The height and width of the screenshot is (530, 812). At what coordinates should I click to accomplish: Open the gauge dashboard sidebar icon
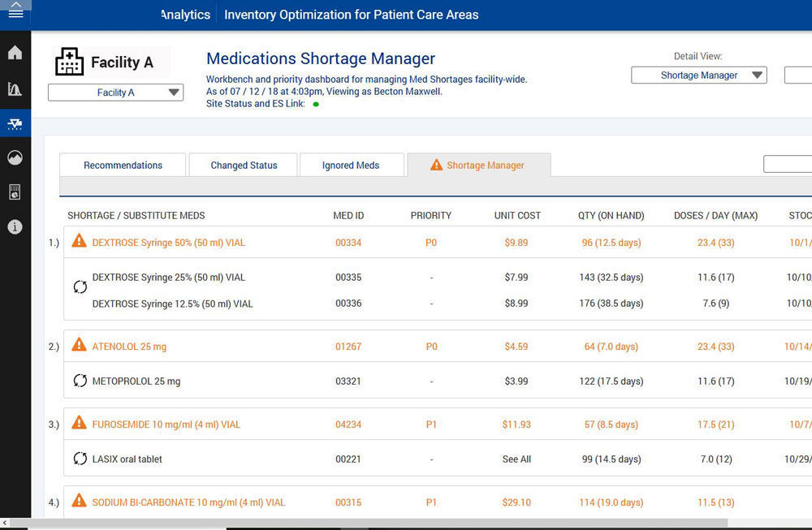[15, 157]
